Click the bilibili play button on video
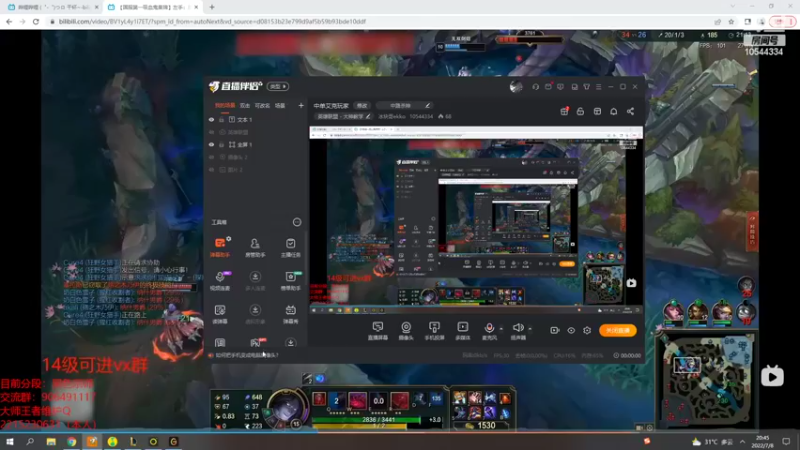Image resolution: width=800 pixels, height=450 pixels. click(772, 377)
